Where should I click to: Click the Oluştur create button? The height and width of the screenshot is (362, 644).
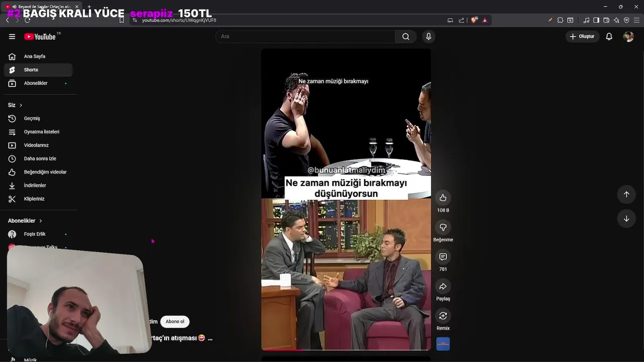582,36
